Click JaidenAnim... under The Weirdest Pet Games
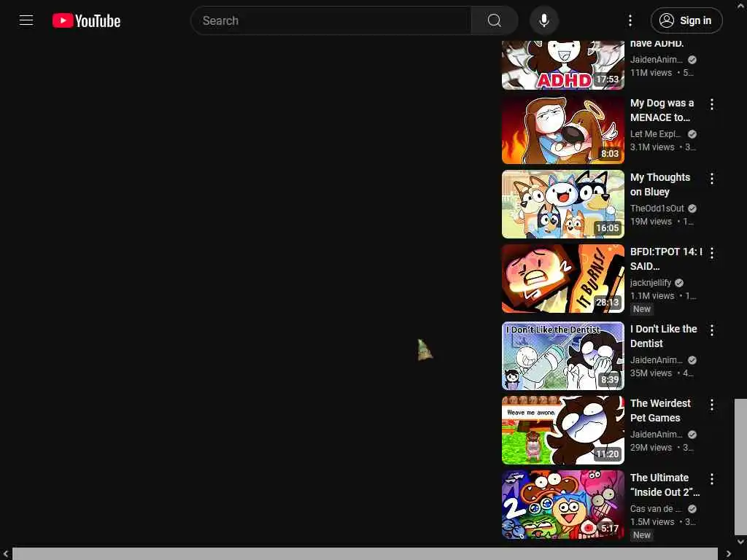 656,434
